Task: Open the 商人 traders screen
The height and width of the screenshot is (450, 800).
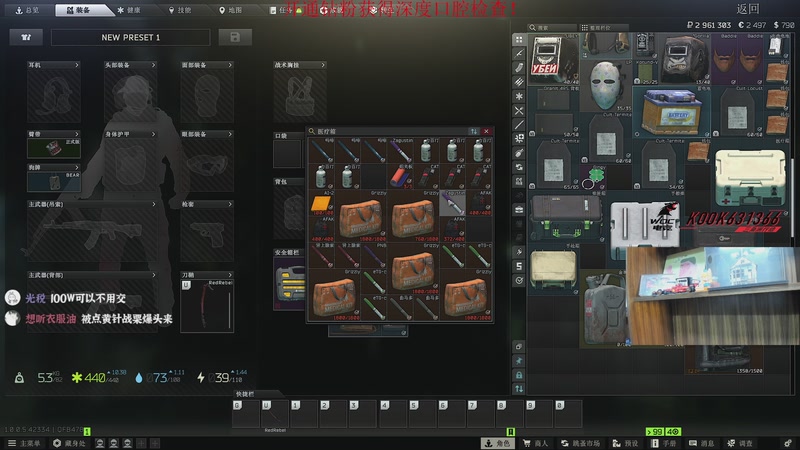Action: [535, 443]
